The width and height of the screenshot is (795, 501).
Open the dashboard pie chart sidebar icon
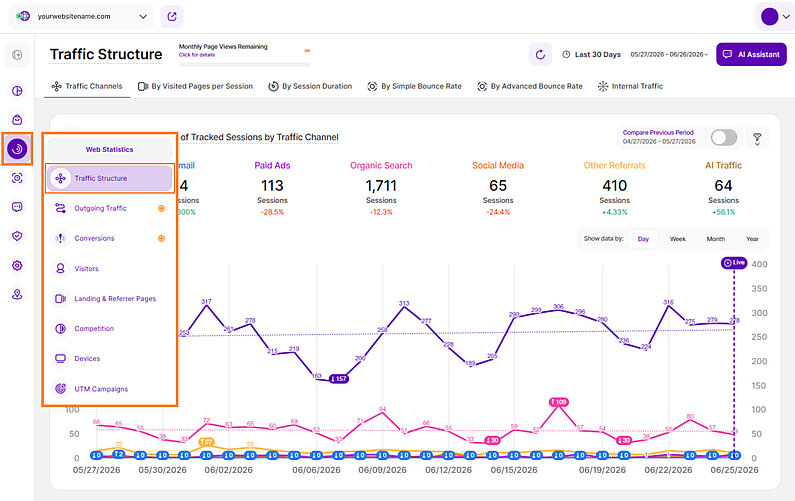17,91
